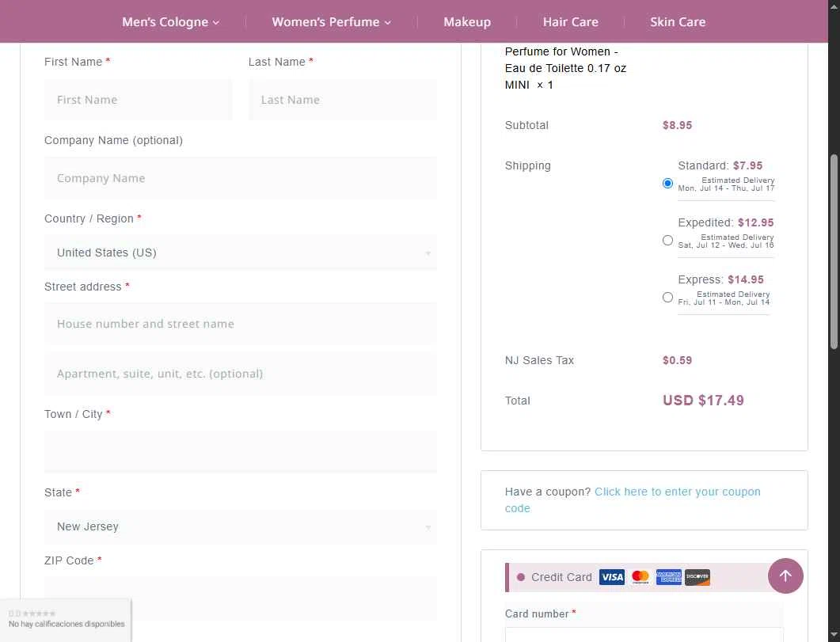Screen dimensions: 840x642
Task: Open the Skin Care menu item
Action: pyautogui.click(x=678, y=22)
